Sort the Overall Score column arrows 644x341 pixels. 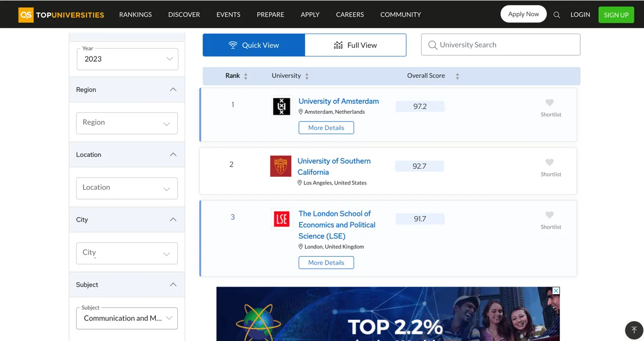coord(457,76)
